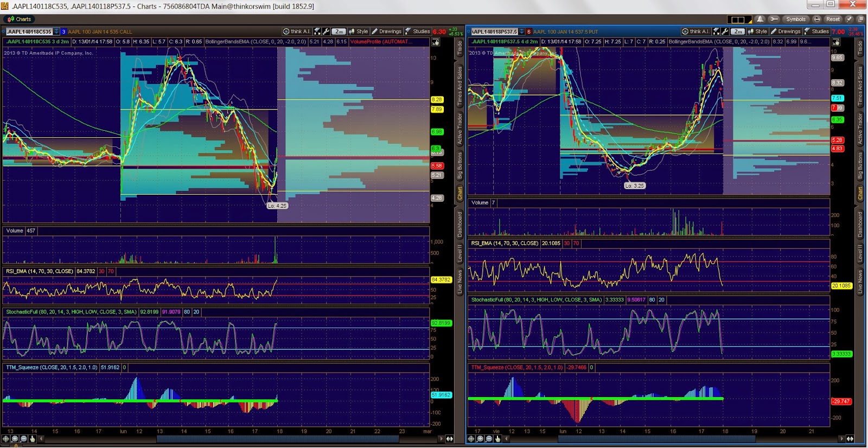Image resolution: width=868 pixels, height=448 pixels.
Task: Click zoom-in magnifier icon under left chart
Action: [x=15, y=439]
